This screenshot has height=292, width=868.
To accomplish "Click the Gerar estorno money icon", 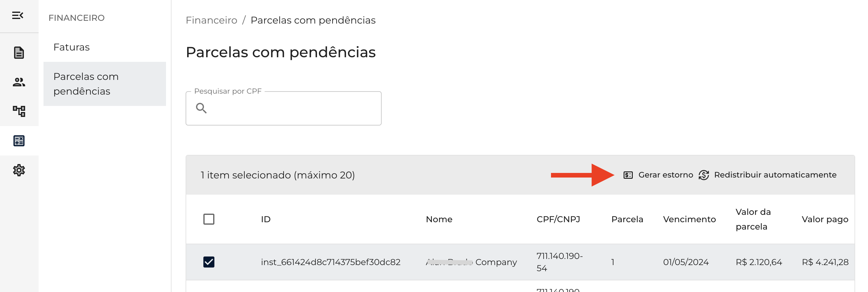I will click(628, 175).
